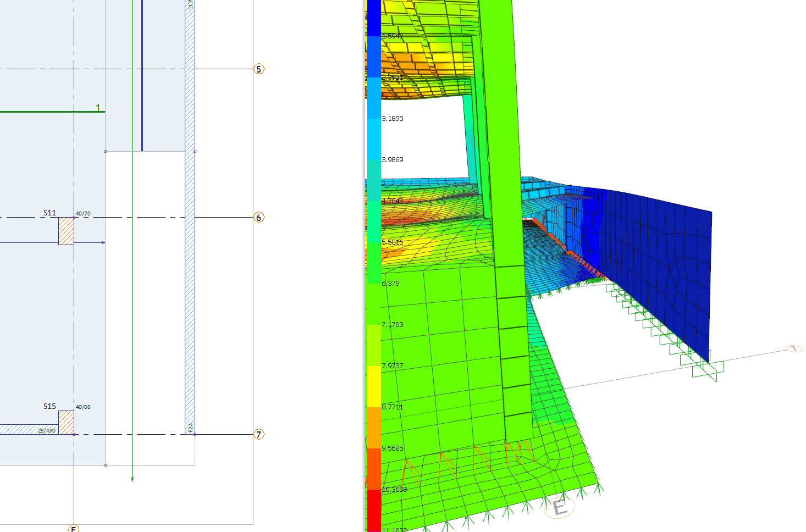Select the P24 wall label

191,428
